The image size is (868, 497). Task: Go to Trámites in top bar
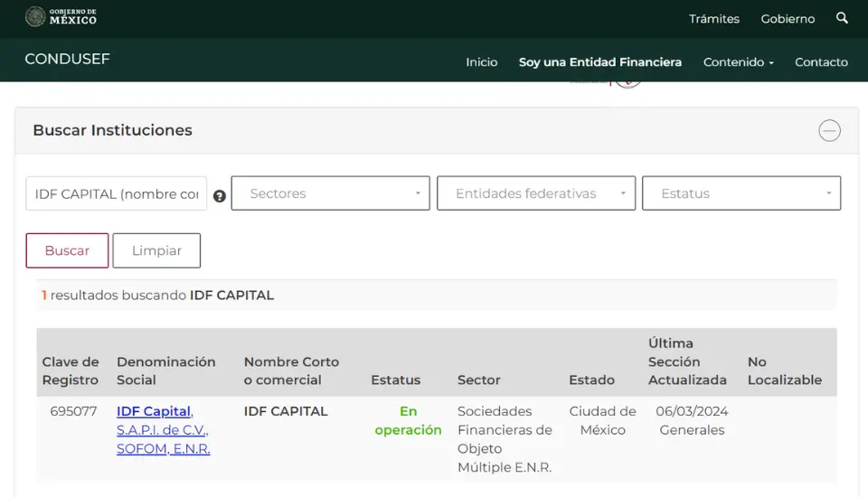click(x=714, y=19)
